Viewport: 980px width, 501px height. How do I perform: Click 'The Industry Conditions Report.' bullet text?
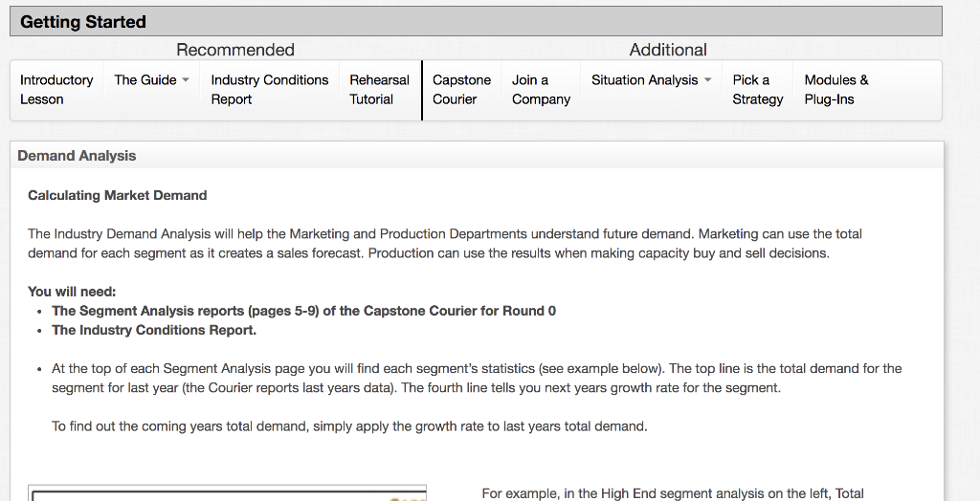click(154, 330)
